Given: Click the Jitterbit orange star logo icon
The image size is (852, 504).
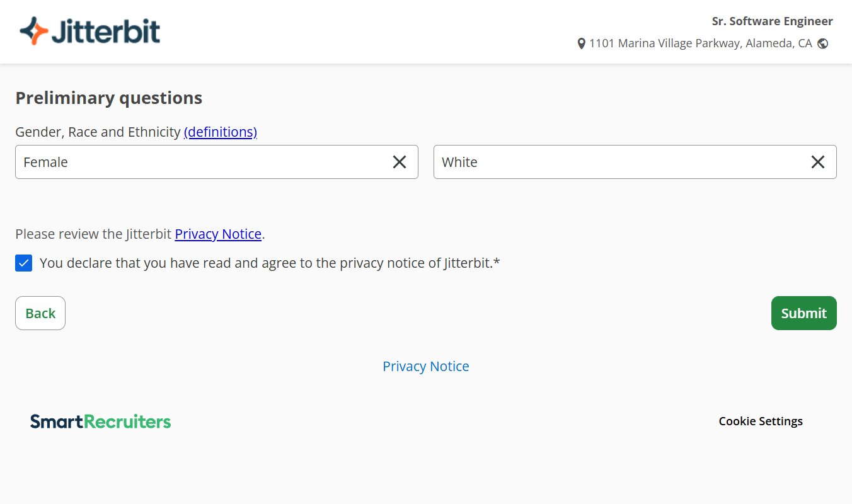Looking at the screenshot, I should (34, 31).
